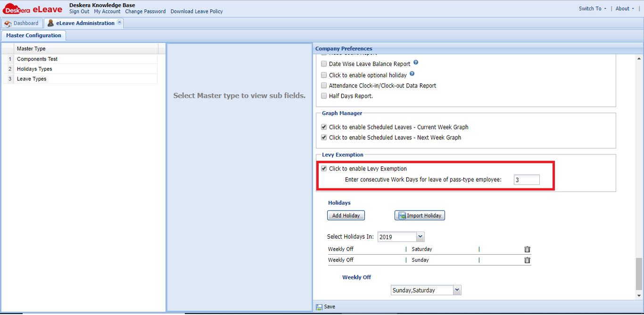Open the Select Holidays In year dropdown
Screen dimensions: 644x315
[x=420, y=236]
